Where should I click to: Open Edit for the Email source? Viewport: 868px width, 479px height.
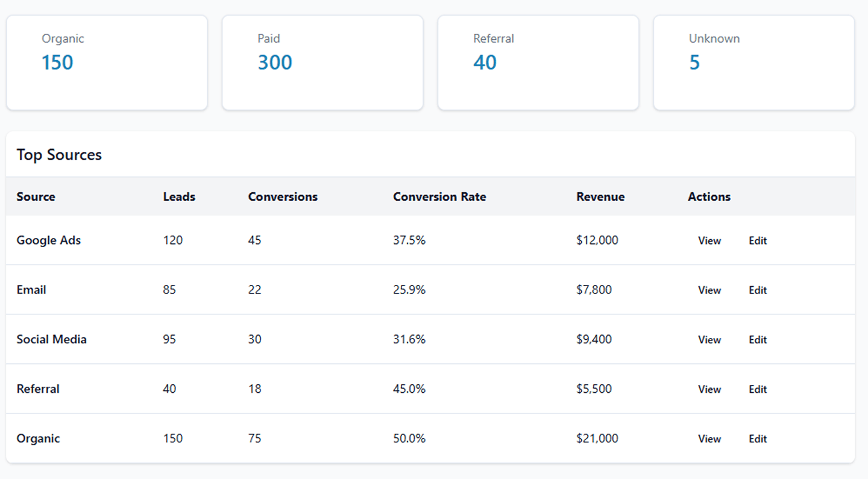tap(758, 290)
